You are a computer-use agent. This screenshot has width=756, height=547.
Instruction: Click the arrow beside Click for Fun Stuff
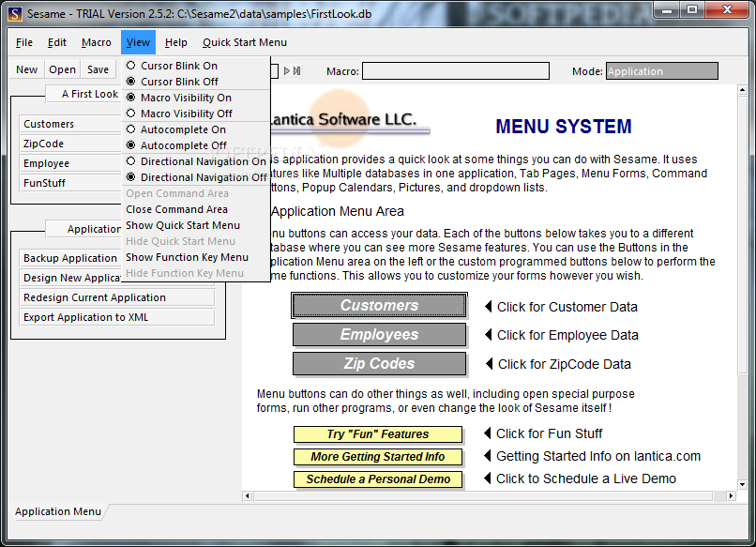[x=488, y=433]
